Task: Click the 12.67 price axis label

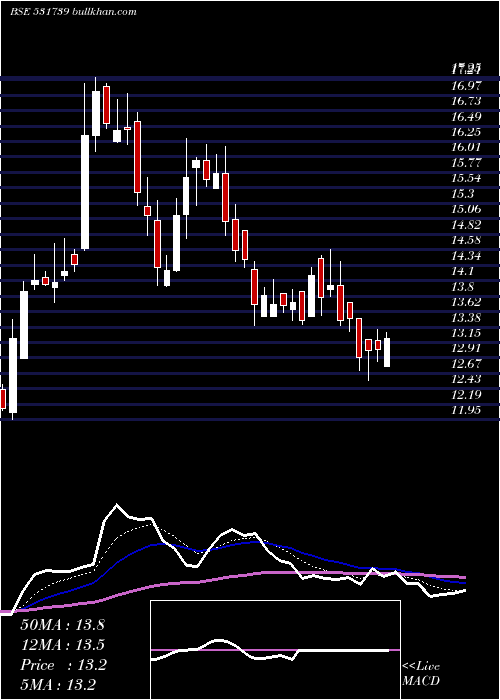Action: (x=467, y=363)
